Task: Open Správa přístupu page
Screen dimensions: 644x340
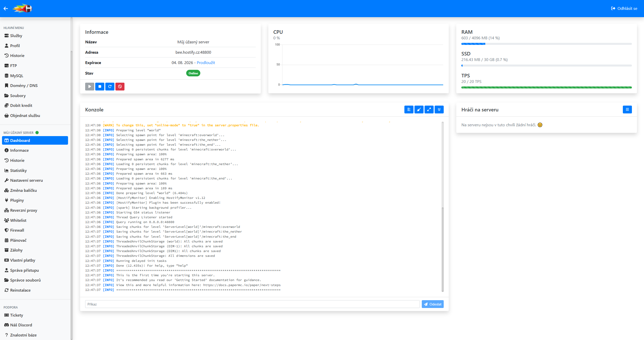Action: pos(35,270)
